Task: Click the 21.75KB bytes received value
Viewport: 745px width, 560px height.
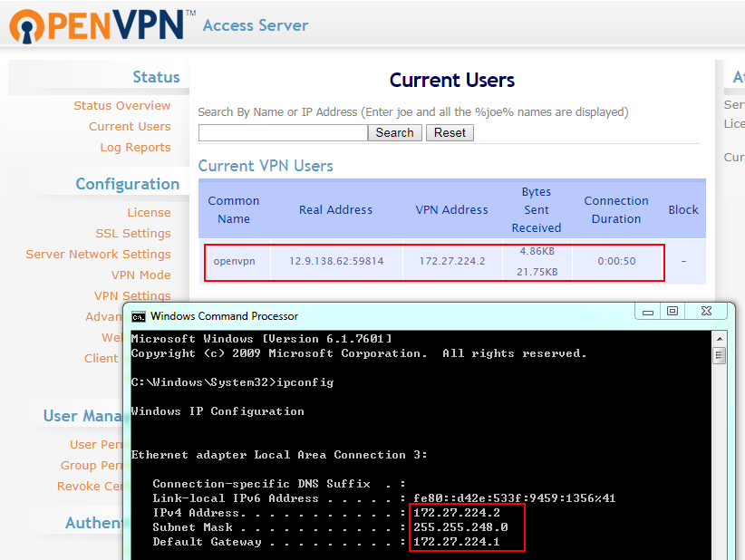Action: pos(537,272)
